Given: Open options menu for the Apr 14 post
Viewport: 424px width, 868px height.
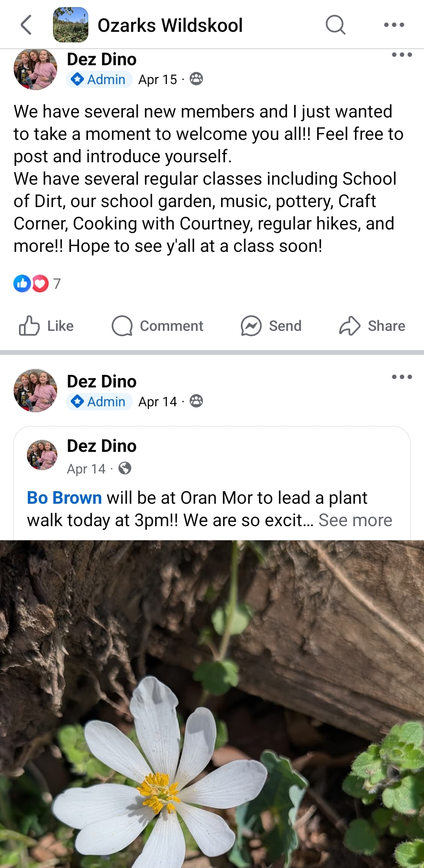Looking at the screenshot, I should click(402, 377).
